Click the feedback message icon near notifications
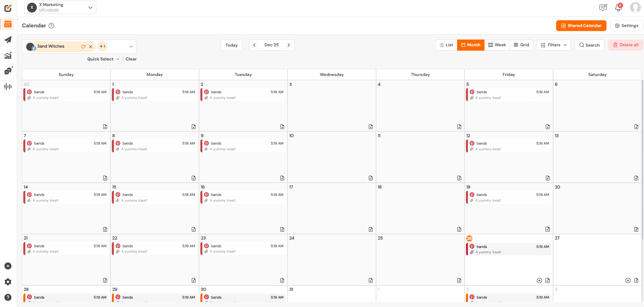The image size is (644, 307). pos(603,7)
